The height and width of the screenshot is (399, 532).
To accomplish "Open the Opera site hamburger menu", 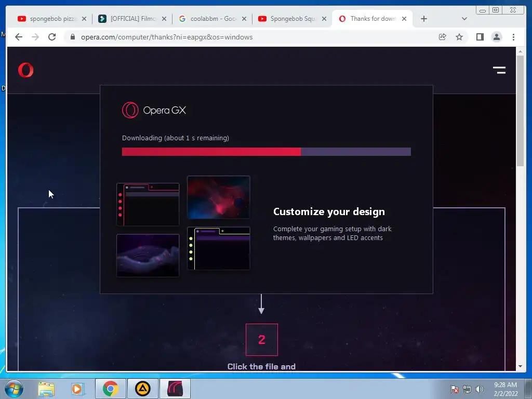I will 499,70.
